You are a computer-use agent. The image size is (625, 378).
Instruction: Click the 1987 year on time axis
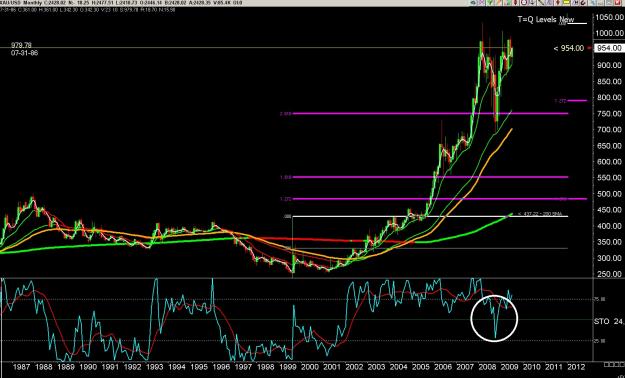[21, 367]
